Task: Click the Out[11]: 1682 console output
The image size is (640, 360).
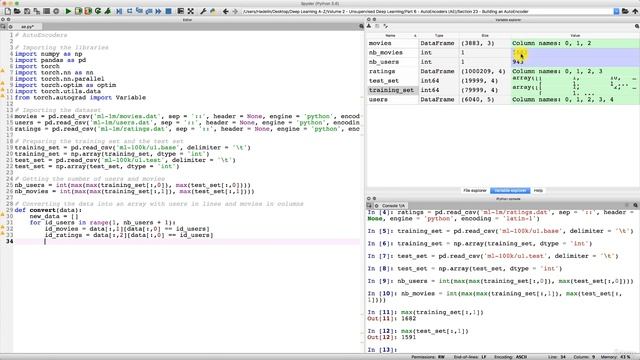Action: point(392,318)
